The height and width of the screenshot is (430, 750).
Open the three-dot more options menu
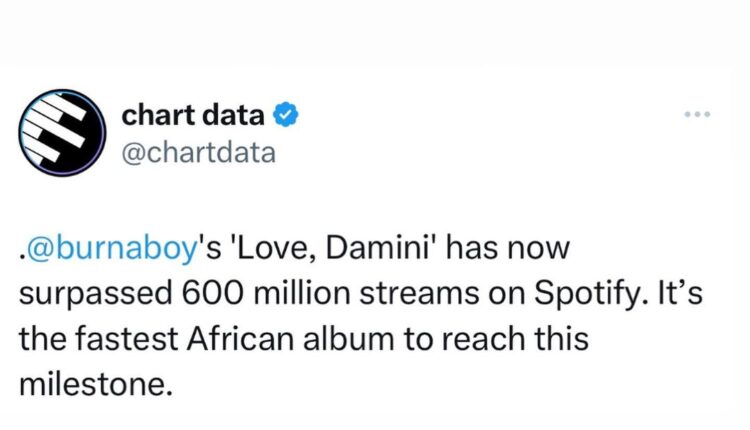coord(695,115)
